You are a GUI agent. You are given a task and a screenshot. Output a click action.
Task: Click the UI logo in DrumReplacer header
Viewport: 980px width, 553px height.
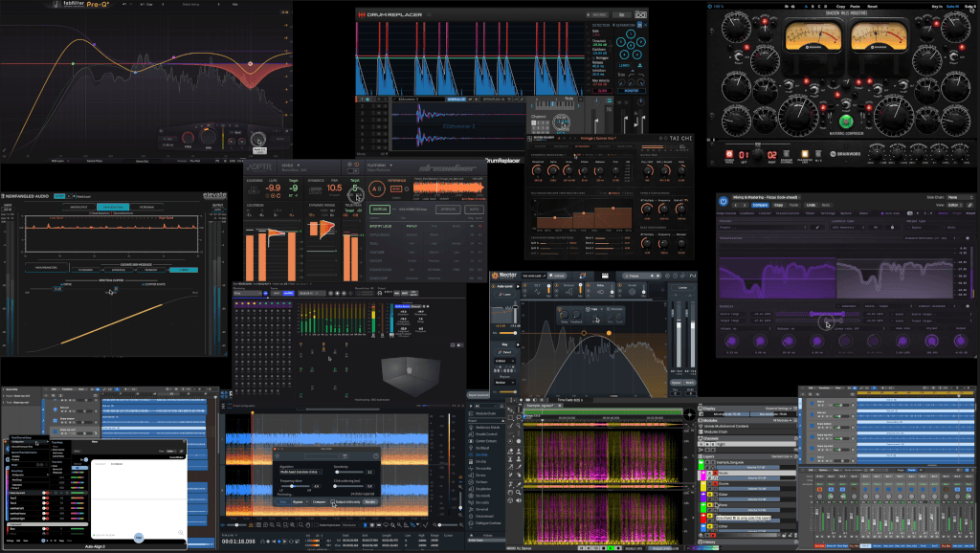point(640,14)
